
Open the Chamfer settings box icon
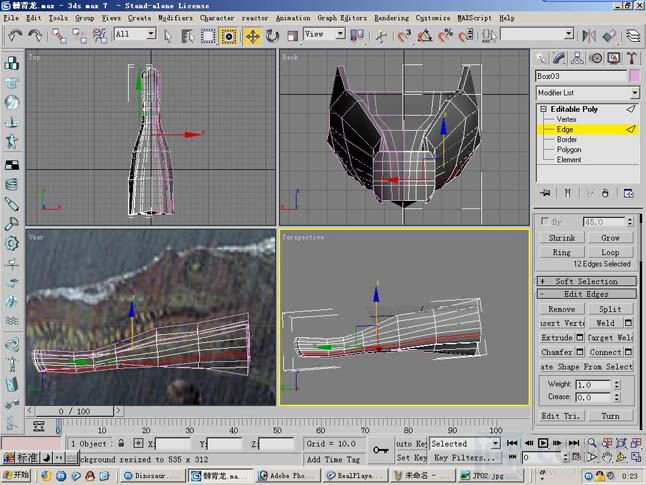point(580,352)
